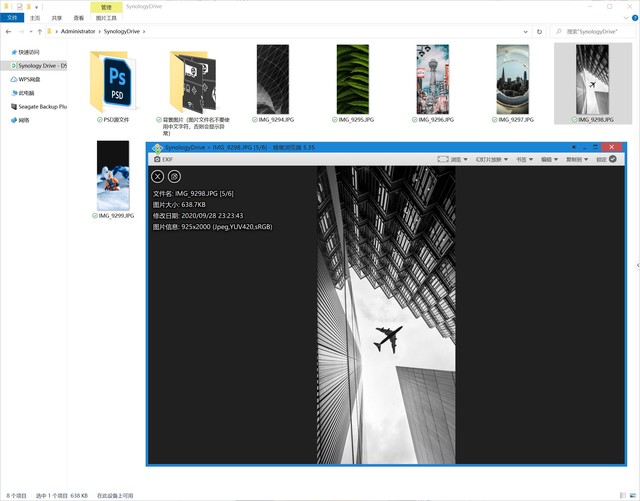This screenshot has height=501, width=640.
Task: Click the refresh button beside address bar
Action: [x=539, y=31]
